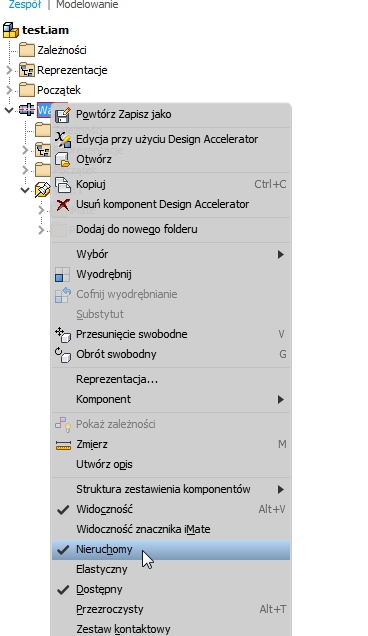
Task: Switch to the Modelowanie tab
Action: click(87, 5)
